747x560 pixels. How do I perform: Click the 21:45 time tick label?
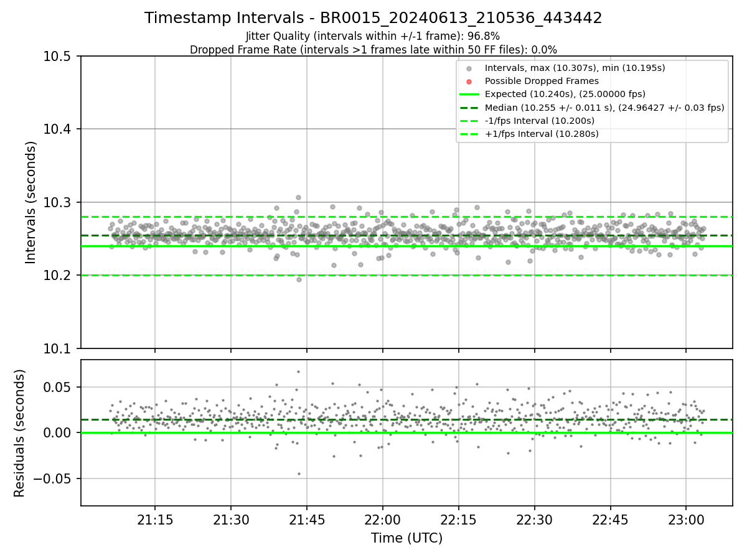[x=307, y=520]
